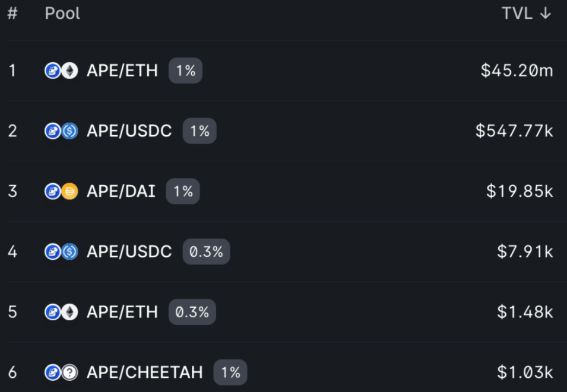
Task: Click the unknown CHEETAH token question-mark icon
Action: coord(70,372)
